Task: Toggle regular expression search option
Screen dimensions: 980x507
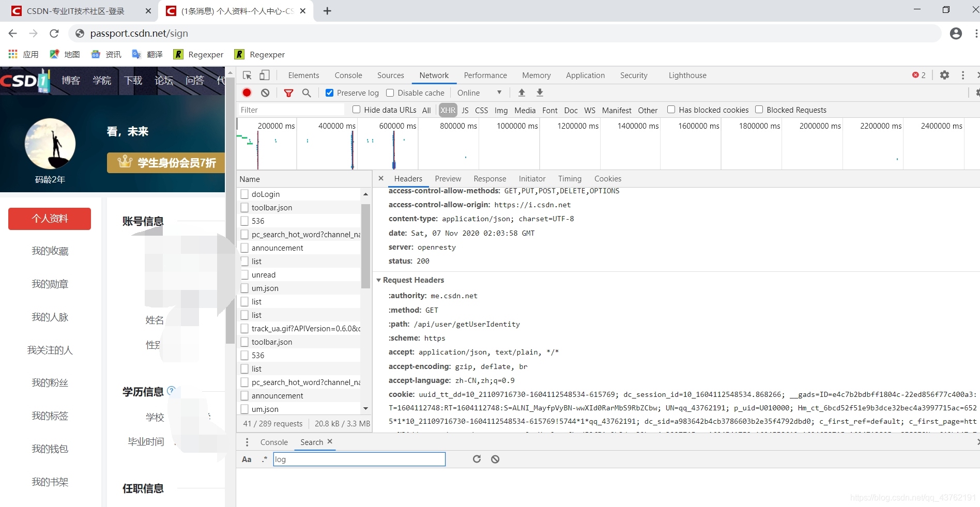Action: tap(265, 459)
